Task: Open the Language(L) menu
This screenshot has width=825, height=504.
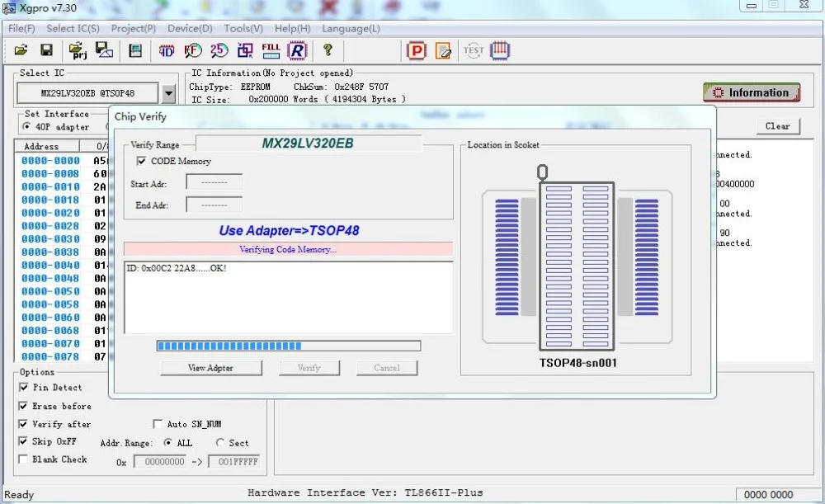Action: (351, 28)
